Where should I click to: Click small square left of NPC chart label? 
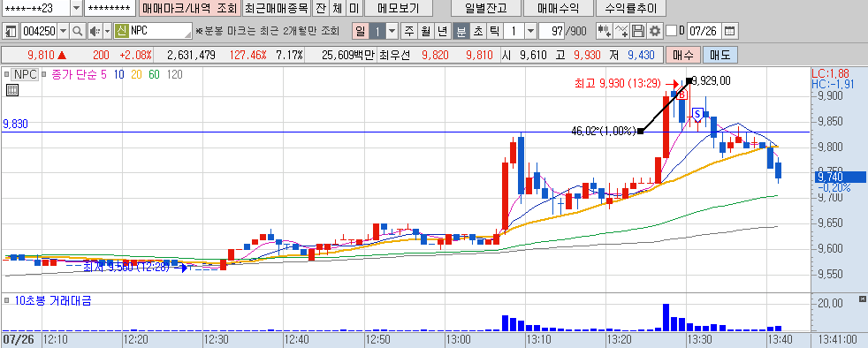pyautogui.click(x=7, y=74)
